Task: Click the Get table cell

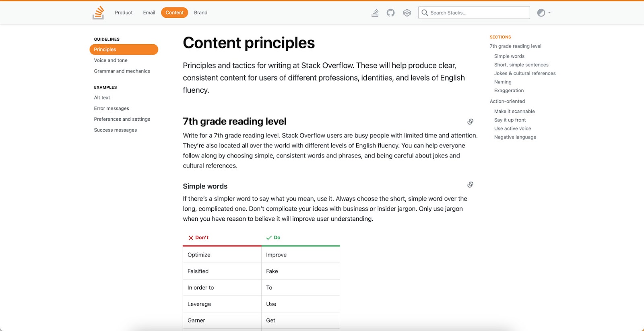Action: point(301,321)
